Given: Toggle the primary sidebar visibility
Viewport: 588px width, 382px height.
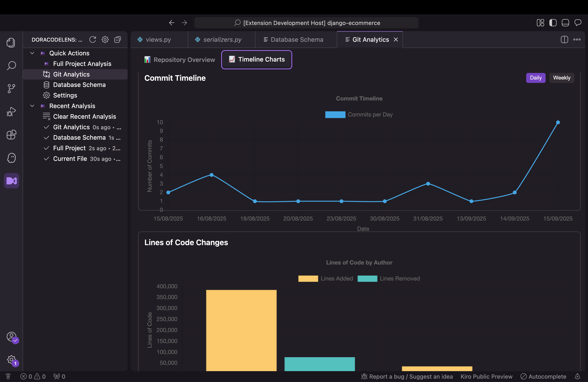Looking at the screenshot, I should click(x=553, y=23).
